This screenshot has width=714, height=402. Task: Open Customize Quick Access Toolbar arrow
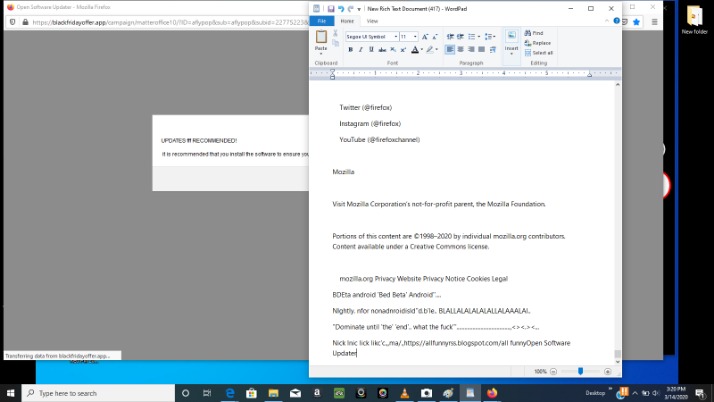pyautogui.click(x=359, y=9)
